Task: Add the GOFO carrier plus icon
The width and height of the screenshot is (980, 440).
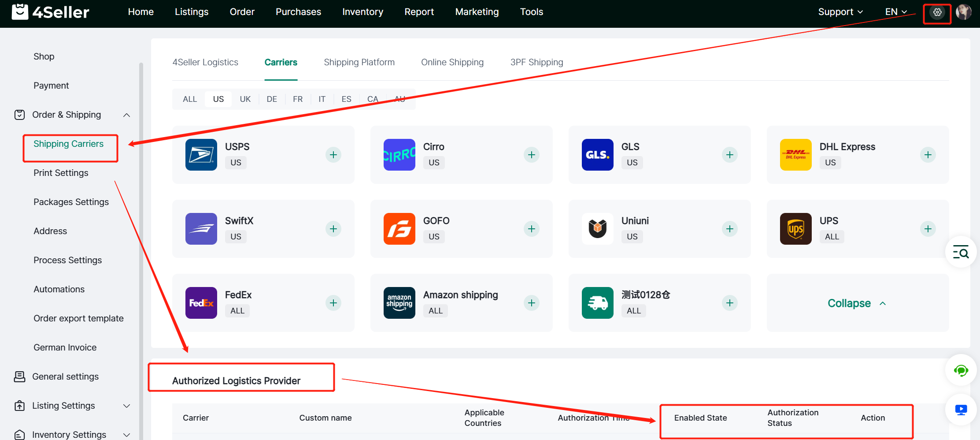Action: (532, 229)
